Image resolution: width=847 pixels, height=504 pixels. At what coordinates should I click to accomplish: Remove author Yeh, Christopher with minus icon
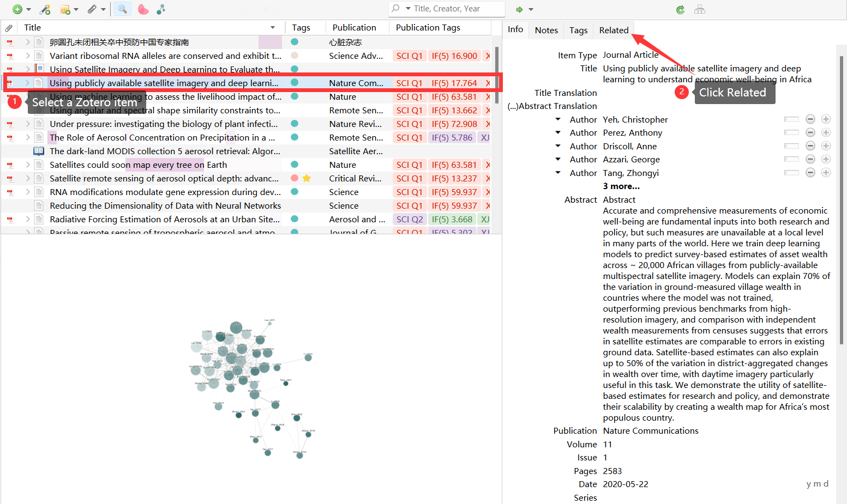pos(810,119)
